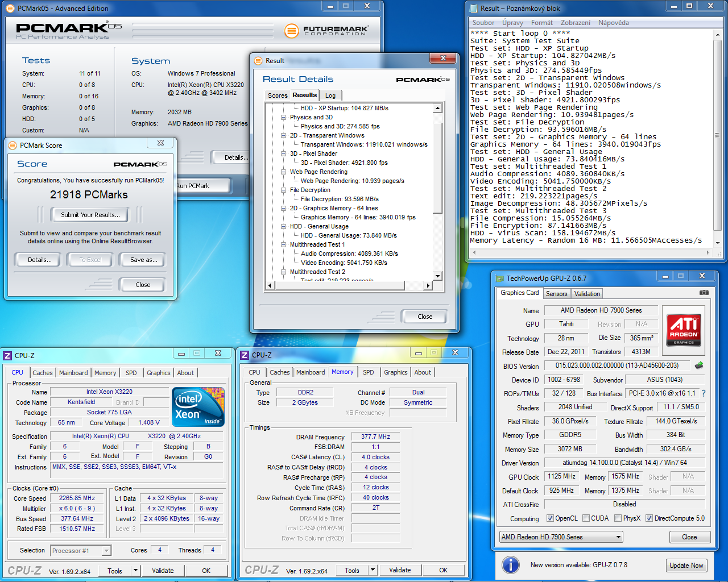Open SPD tab in right CPU-Z window
728x582 pixels.
(x=369, y=372)
